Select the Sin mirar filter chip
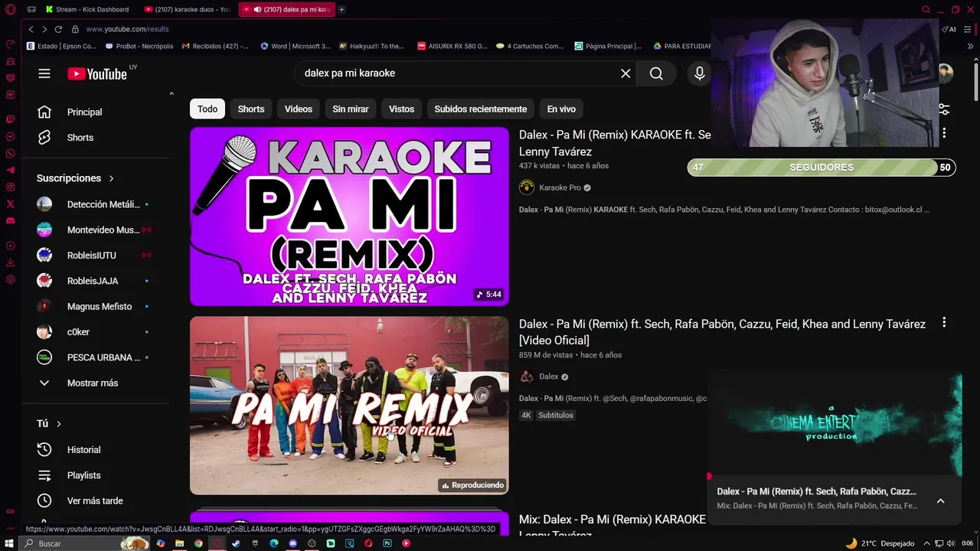The width and height of the screenshot is (980, 551). pos(351,109)
